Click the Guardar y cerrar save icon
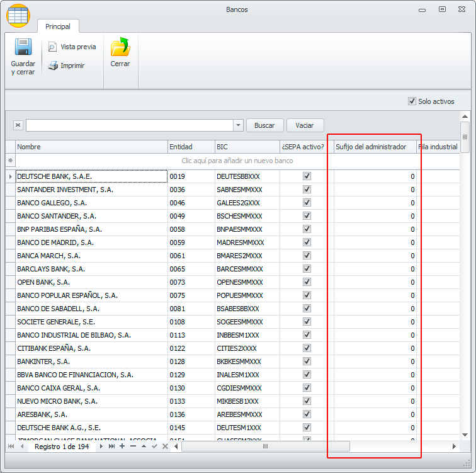Image resolution: width=476 pixels, height=473 pixels. tap(23, 48)
